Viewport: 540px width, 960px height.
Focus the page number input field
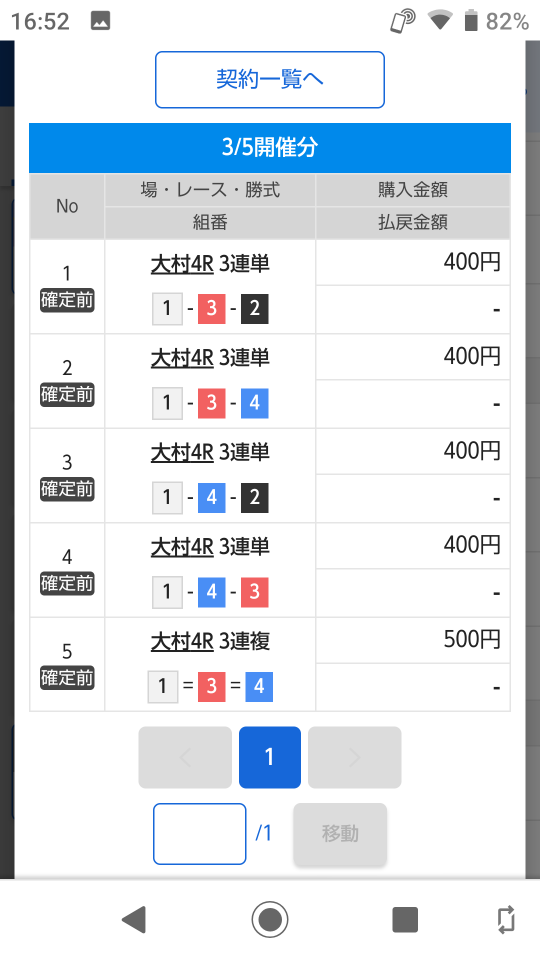pos(200,834)
